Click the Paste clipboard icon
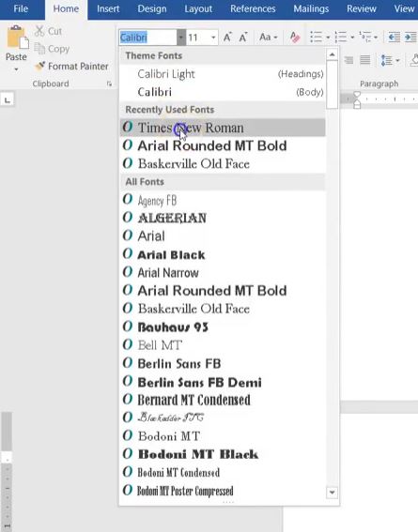 pyautogui.click(x=17, y=38)
